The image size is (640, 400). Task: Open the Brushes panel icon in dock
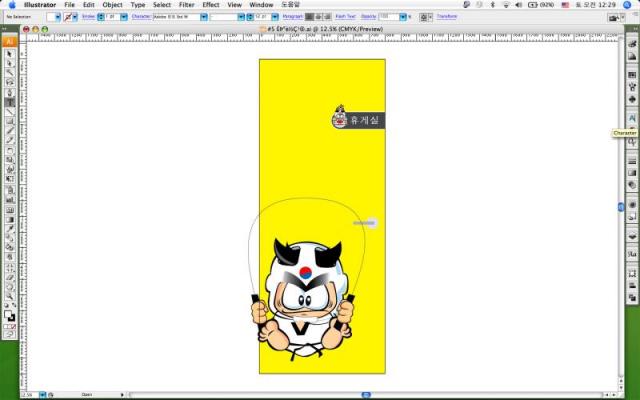632,87
